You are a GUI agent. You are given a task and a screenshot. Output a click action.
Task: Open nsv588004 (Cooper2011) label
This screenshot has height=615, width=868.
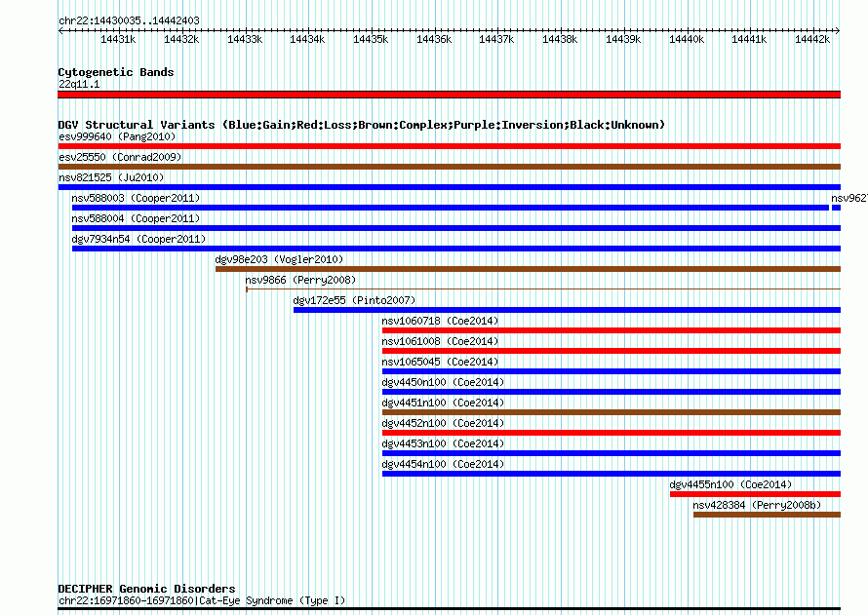136,218
